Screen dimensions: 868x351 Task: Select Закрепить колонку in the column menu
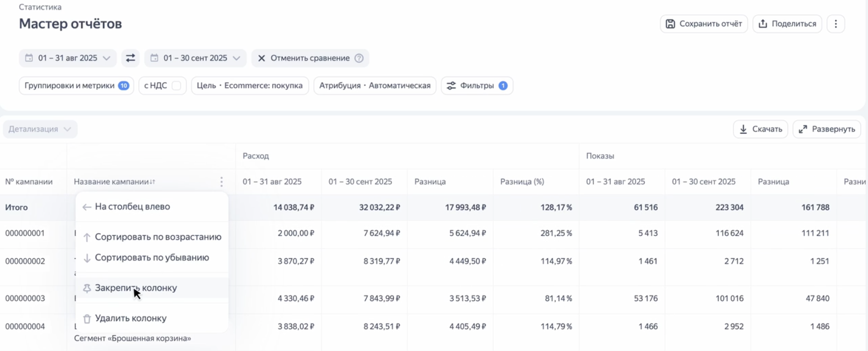click(x=136, y=288)
